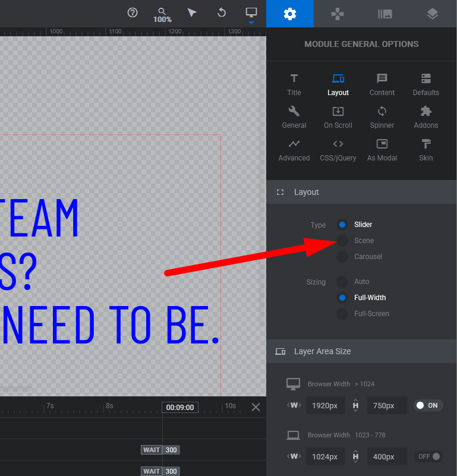Click the 100% zoom magnifier
Image resolution: width=457 pixels, height=476 pixels.
(162, 14)
